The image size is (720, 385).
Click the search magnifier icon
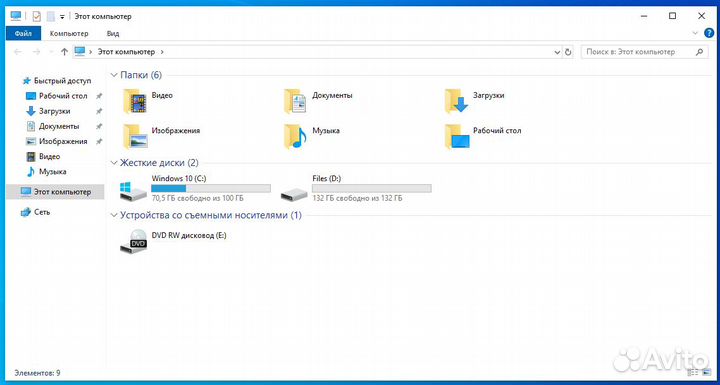coord(699,52)
